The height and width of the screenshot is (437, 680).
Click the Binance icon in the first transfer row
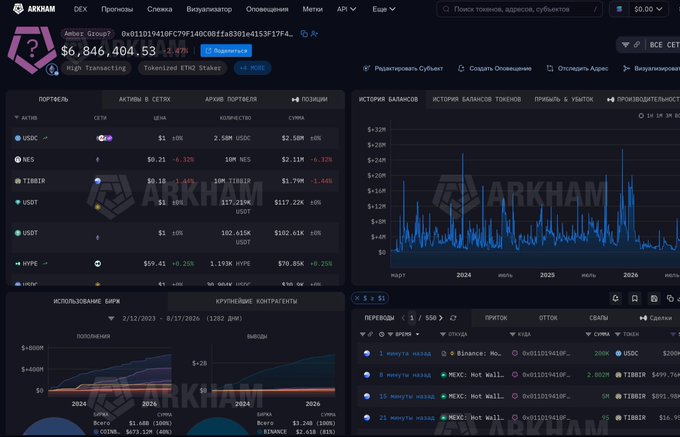click(x=452, y=353)
